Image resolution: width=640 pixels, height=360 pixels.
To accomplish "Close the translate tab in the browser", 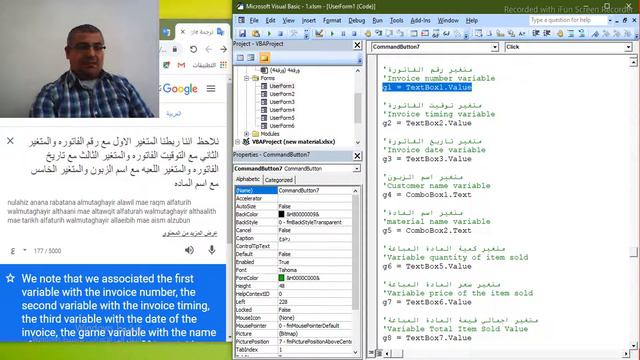I will (183, 31).
